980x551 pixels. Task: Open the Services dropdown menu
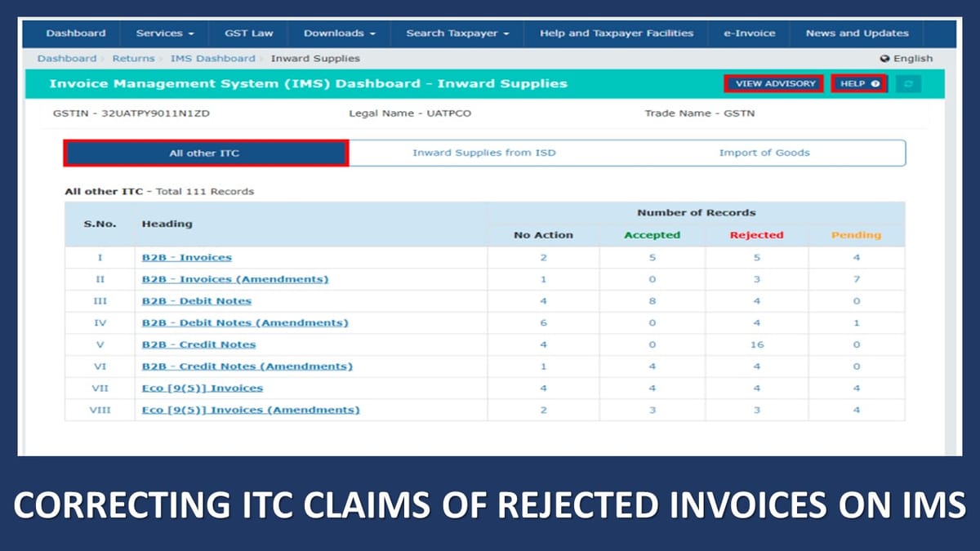point(164,33)
